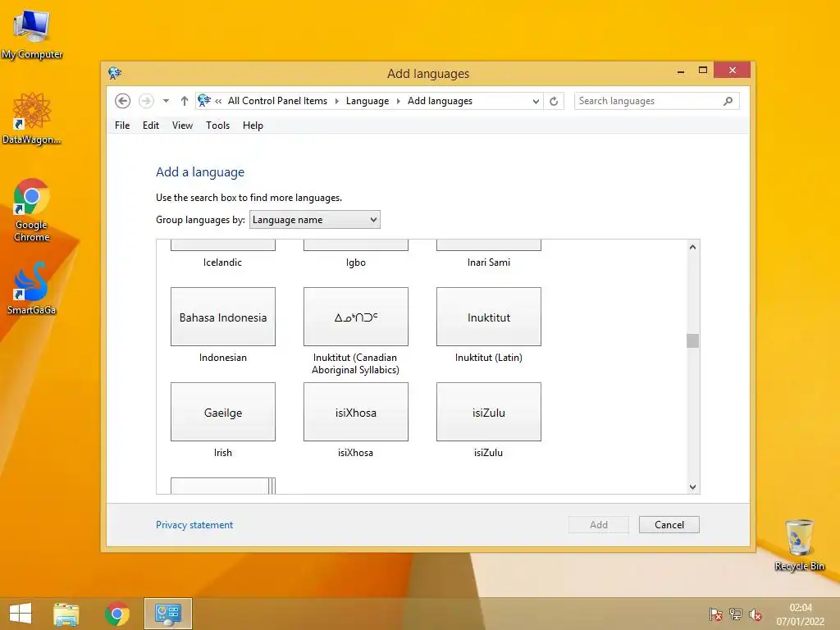
Task: Launch Google Chrome from desktop shortcut
Action: (32, 210)
